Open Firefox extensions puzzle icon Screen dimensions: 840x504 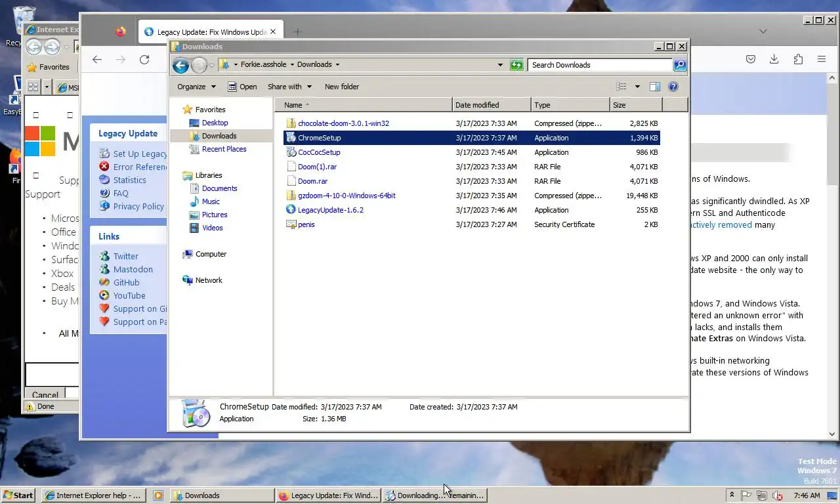pyautogui.click(x=798, y=59)
